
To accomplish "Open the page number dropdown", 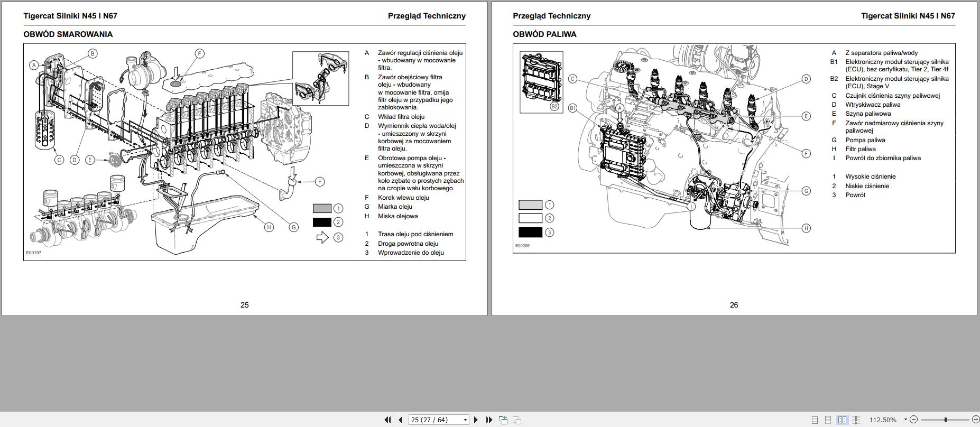I will 465,420.
